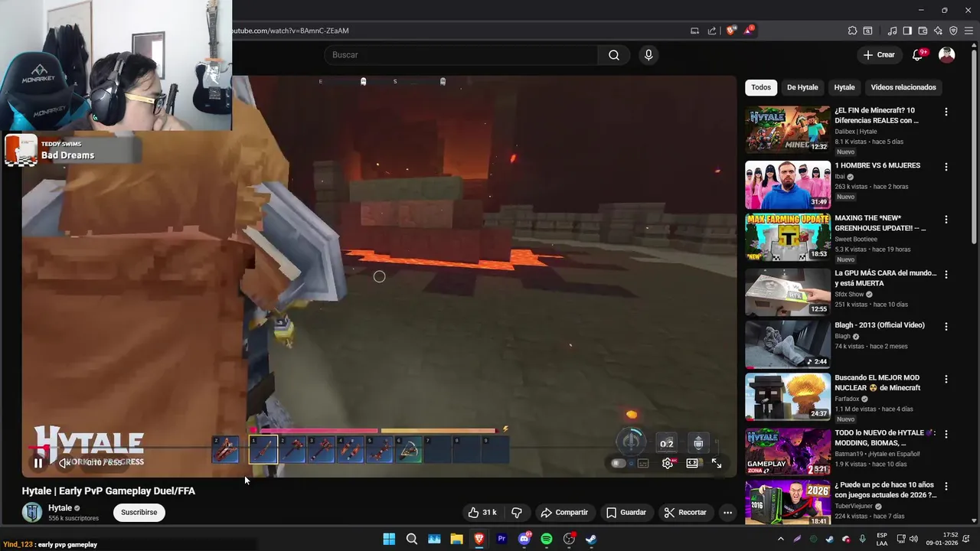This screenshot has height=551, width=980.
Task: Open options menu for 'MAXING THE NEW GREENHOUSE'
Action: pos(946,220)
